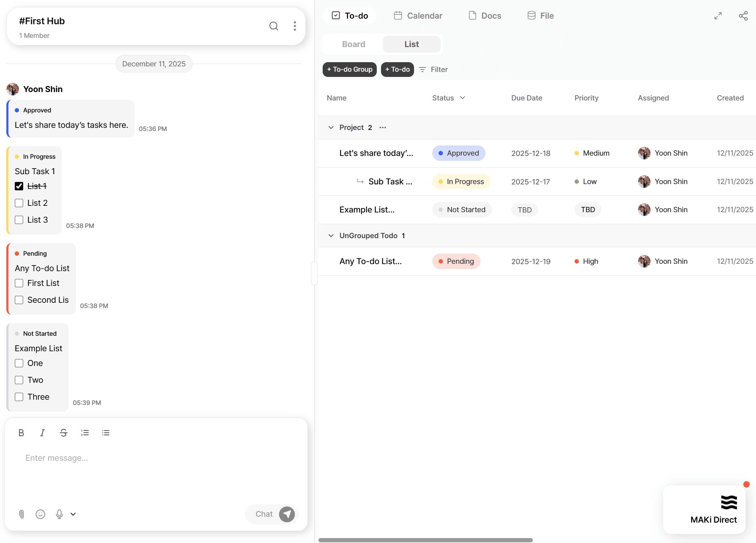Switch to the Calendar tab
This screenshot has height=543, width=756.
[x=418, y=16]
